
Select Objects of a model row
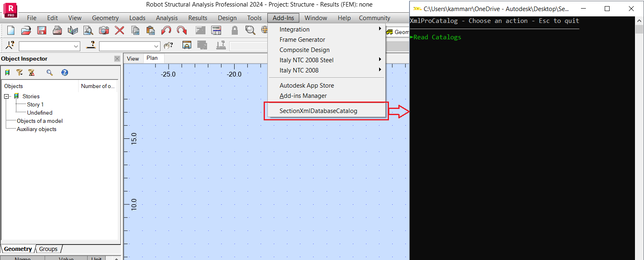[x=40, y=121]
